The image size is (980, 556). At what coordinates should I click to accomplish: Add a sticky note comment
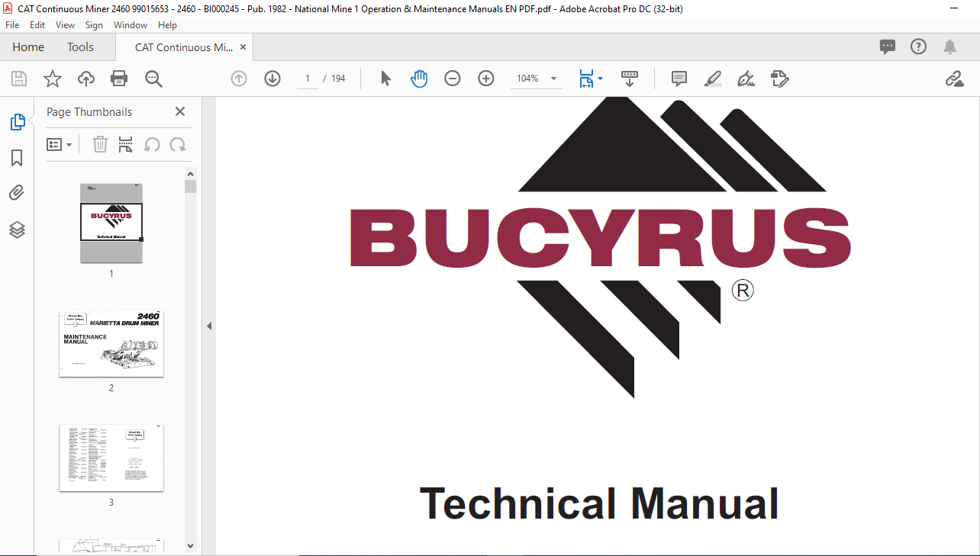(679, 79)
